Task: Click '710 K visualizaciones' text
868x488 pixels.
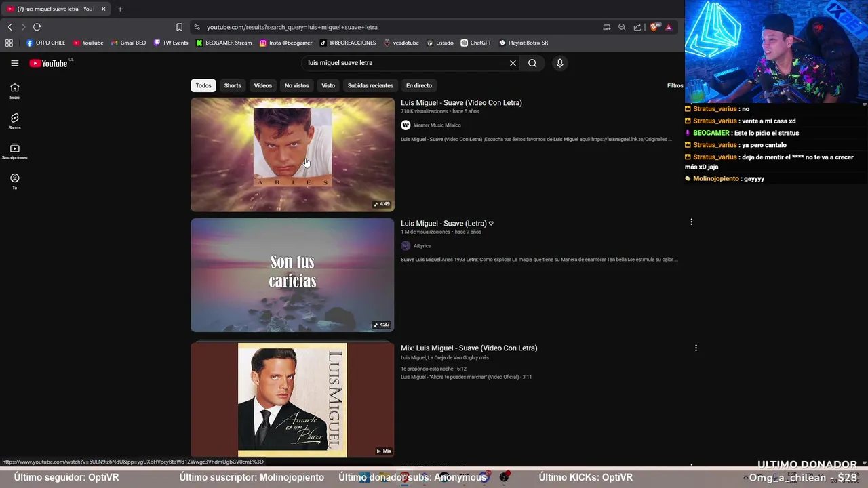Action: point(425,111)
